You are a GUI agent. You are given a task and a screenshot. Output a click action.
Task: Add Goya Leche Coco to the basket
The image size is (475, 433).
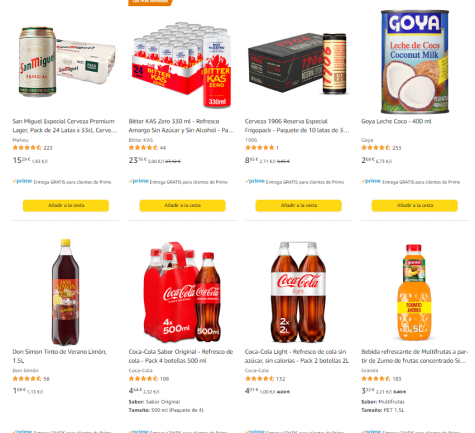click(415, 205)
